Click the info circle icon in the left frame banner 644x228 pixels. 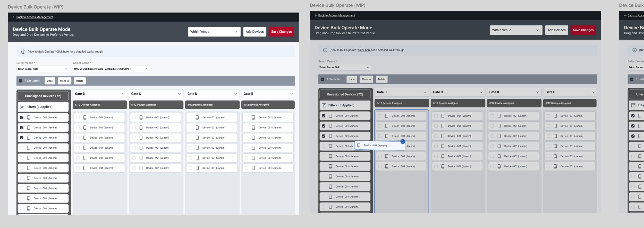coord(23,52)
